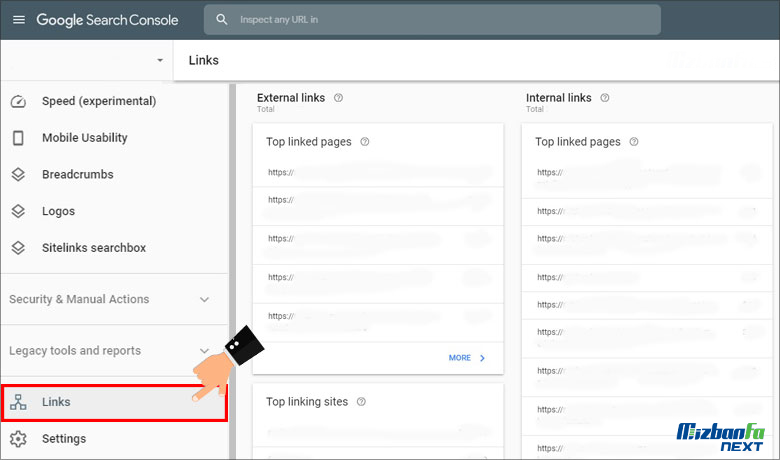Click the Breadcrumbs layers icon

pyautogui.click(x=18, y=174)
